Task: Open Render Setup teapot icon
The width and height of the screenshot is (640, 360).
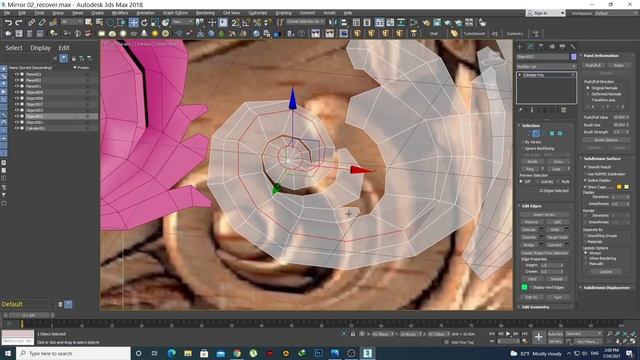Action: [426, 22]
